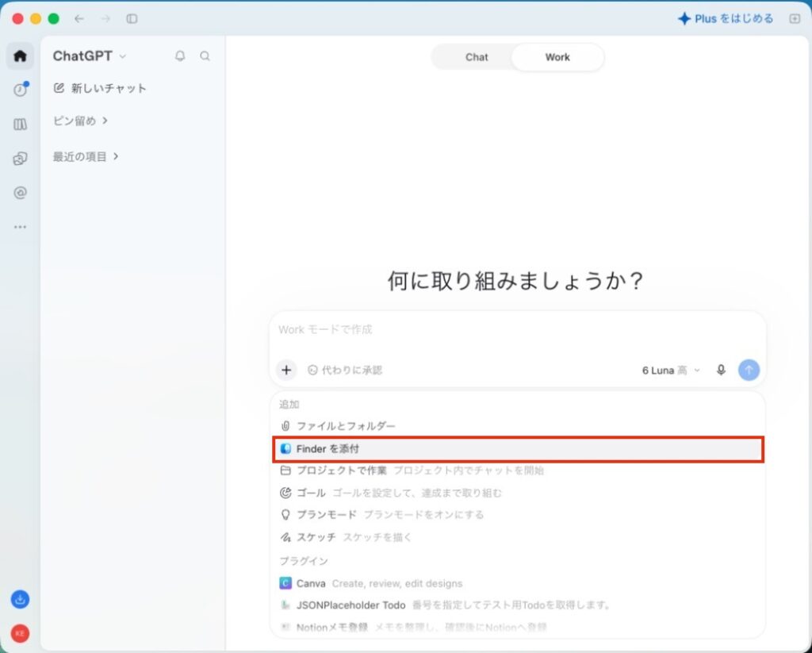Click the JSONPlaceholder Todo plugin icon
The image size is (812, 653).
pyautogui.click(x=285, y=605)
